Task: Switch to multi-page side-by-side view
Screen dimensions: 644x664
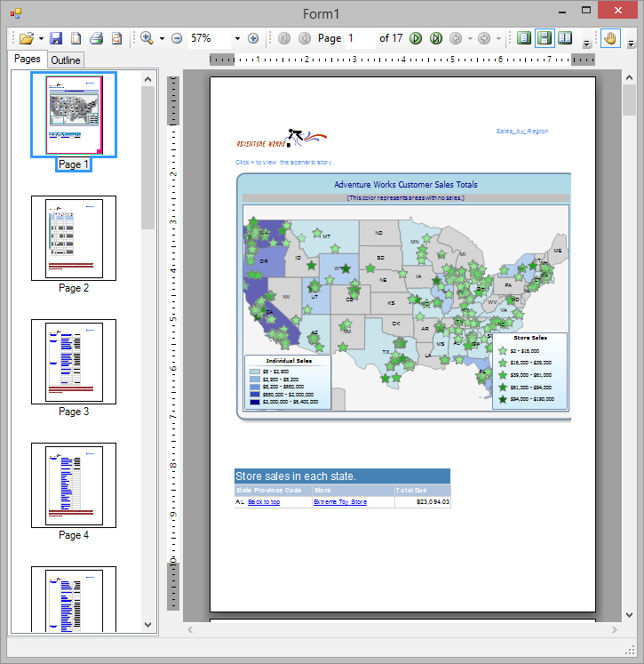Action: coord(565,38)
